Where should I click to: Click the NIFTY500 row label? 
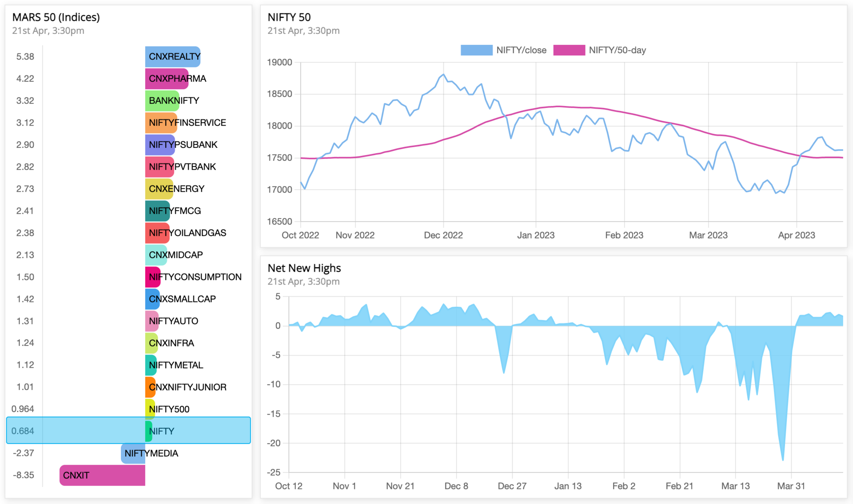pos(169,409)
